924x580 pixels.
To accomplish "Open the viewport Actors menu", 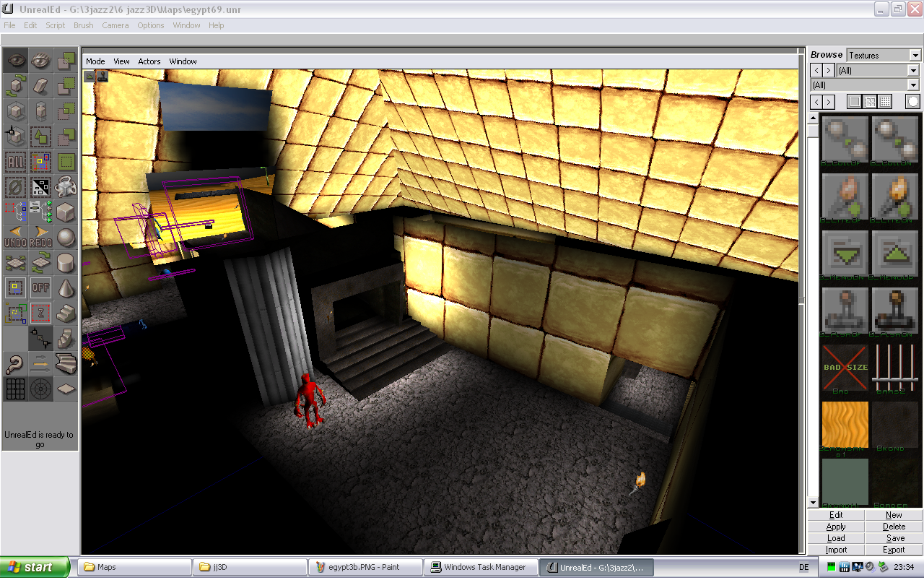I will pos(149,61).
